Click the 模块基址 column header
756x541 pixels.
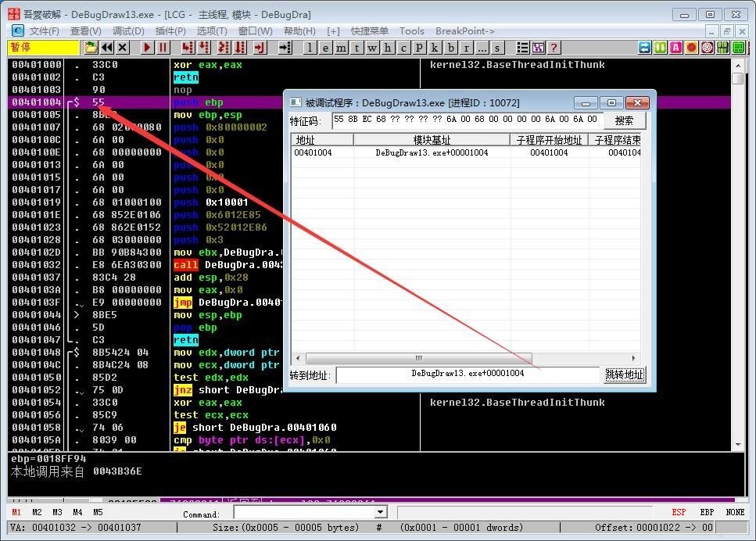[432, 140]
